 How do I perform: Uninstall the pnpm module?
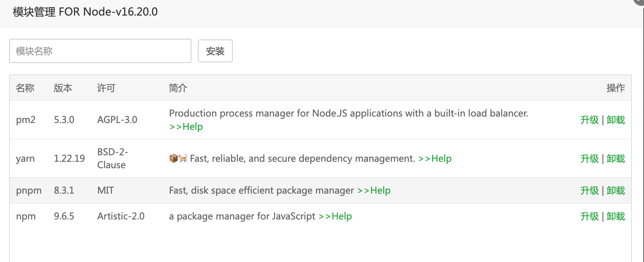pyautogui.click(x=616, y=191)
